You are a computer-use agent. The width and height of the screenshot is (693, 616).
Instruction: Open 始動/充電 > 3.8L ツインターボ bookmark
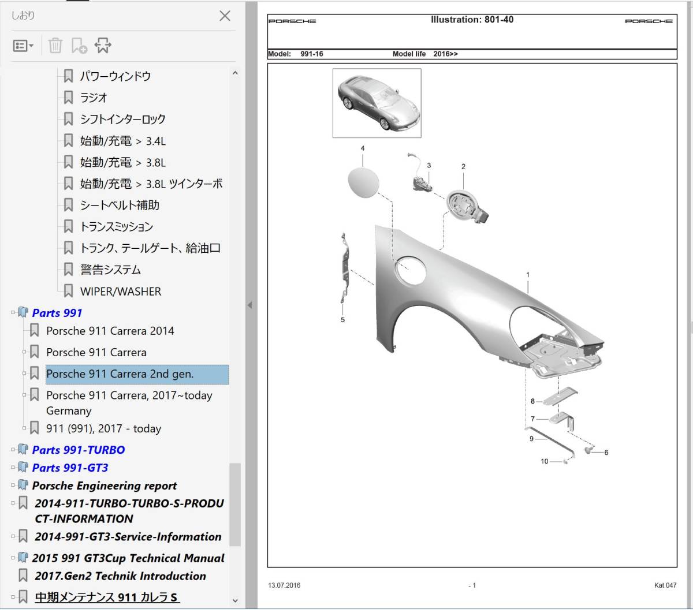tap(151, 184)
